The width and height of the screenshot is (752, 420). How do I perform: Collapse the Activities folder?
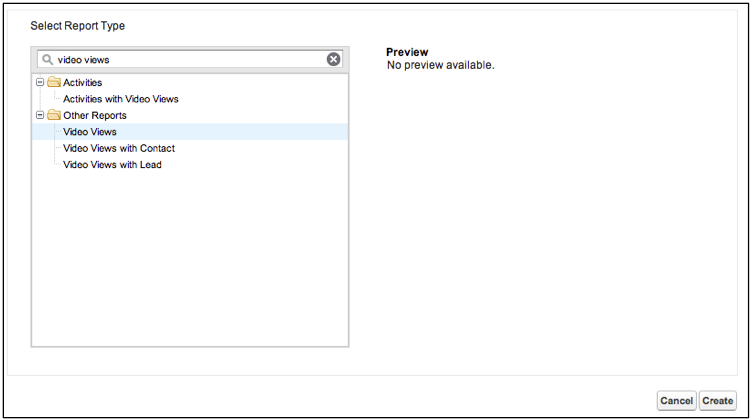point(40,82)
